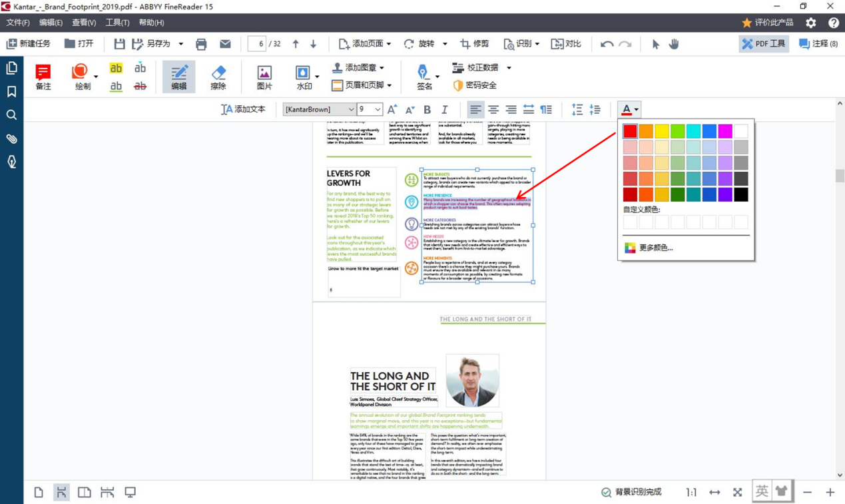845x504 pixels.
Task: Expand the 另存为 dropdown arrow
Action: coord(180,44)
